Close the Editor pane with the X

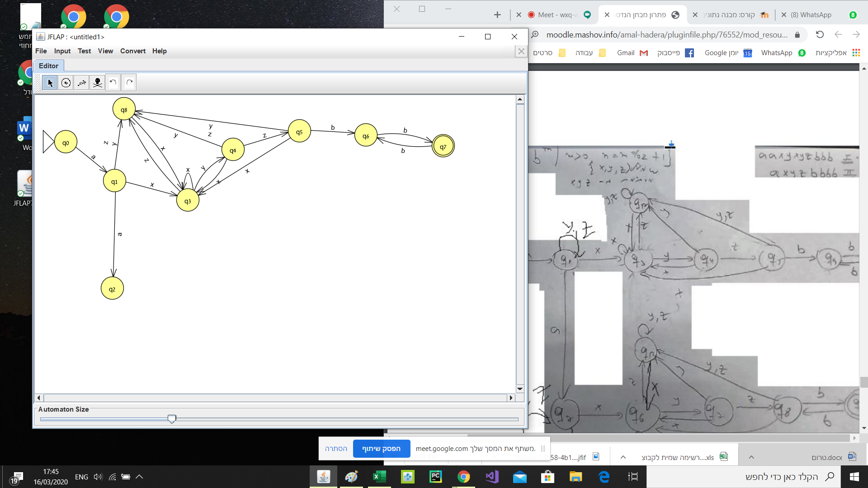(521, 52)
